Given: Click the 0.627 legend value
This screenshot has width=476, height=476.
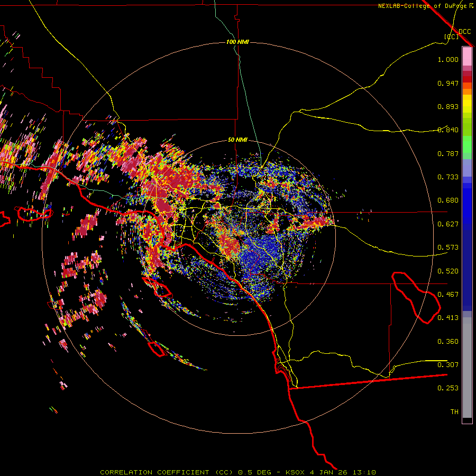Looking at the screenshot, I should click(x=448, y=224).
